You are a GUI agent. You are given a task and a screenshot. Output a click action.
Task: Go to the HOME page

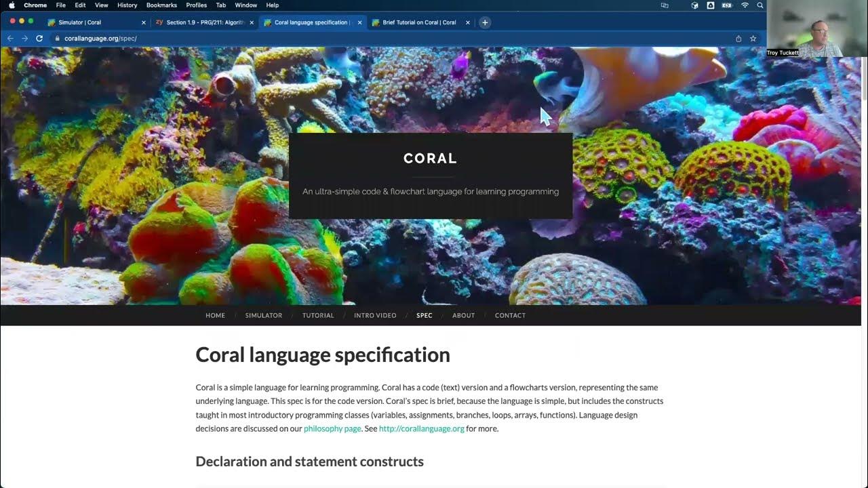215,315
